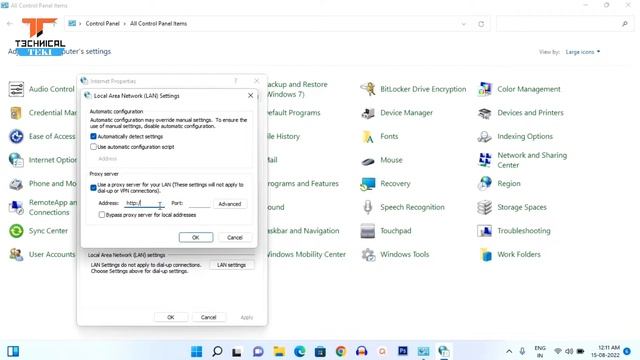Screen dimensions: 640x360
Task: Open Ease of Access icon
Action: click(16, 136)
